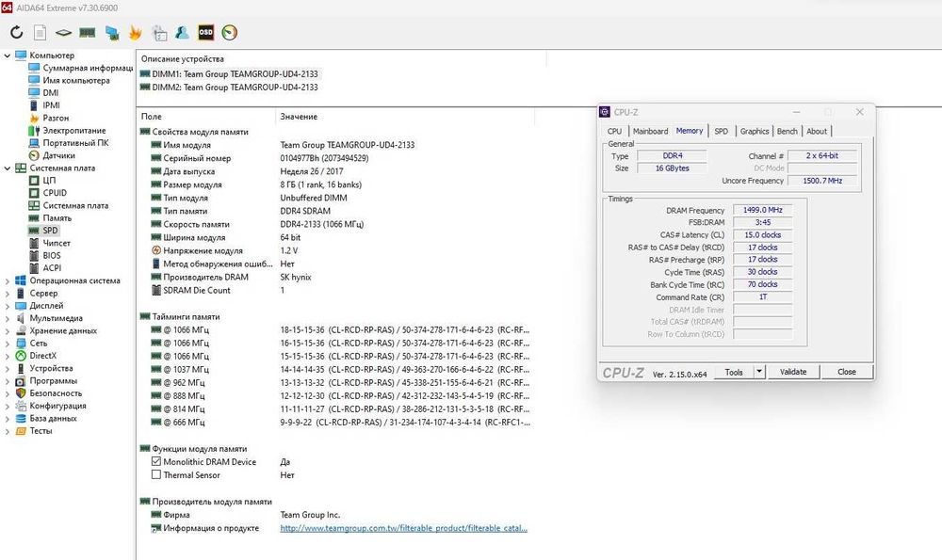Click the Validate button in CPU-Z
This screenshot has height=560, width=942.
click(x=793, y=372)
